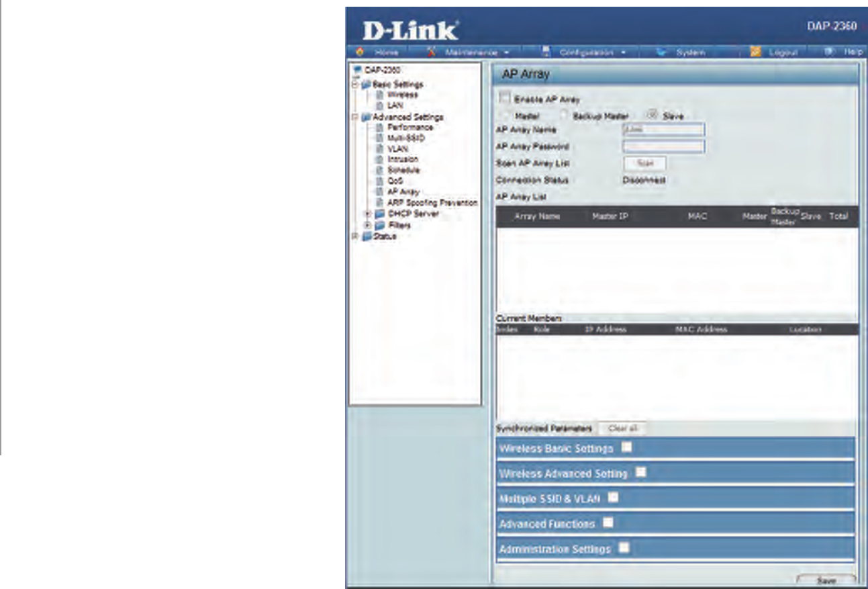Check the Advanced Functions checkbox
Screen dimensions: 868x589
(608, 522)
